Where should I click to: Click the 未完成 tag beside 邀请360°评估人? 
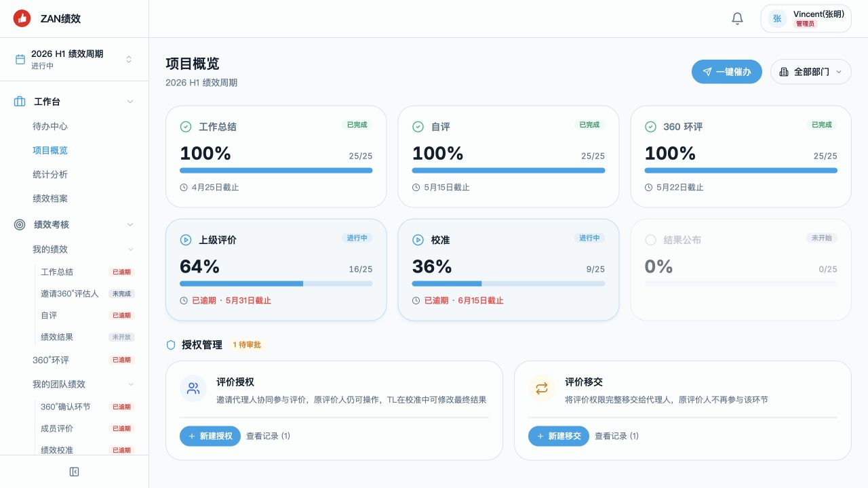click(x=121, y=293)
